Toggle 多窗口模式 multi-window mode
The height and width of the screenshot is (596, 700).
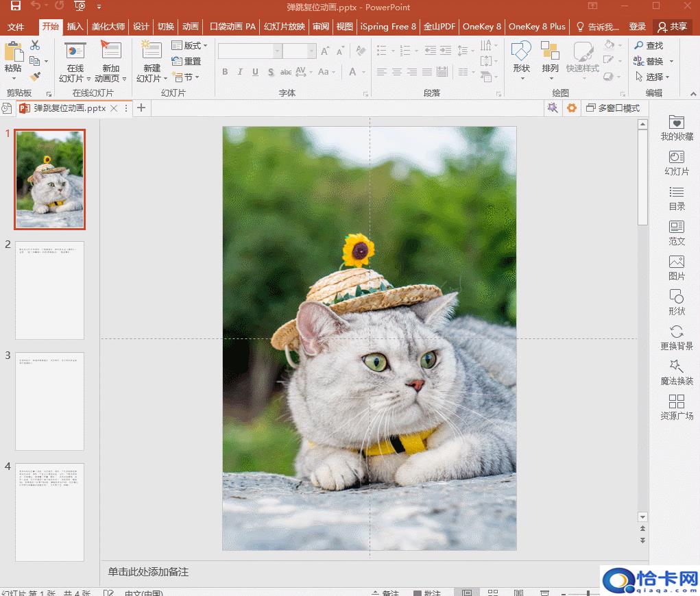click(x=612, y=108)
